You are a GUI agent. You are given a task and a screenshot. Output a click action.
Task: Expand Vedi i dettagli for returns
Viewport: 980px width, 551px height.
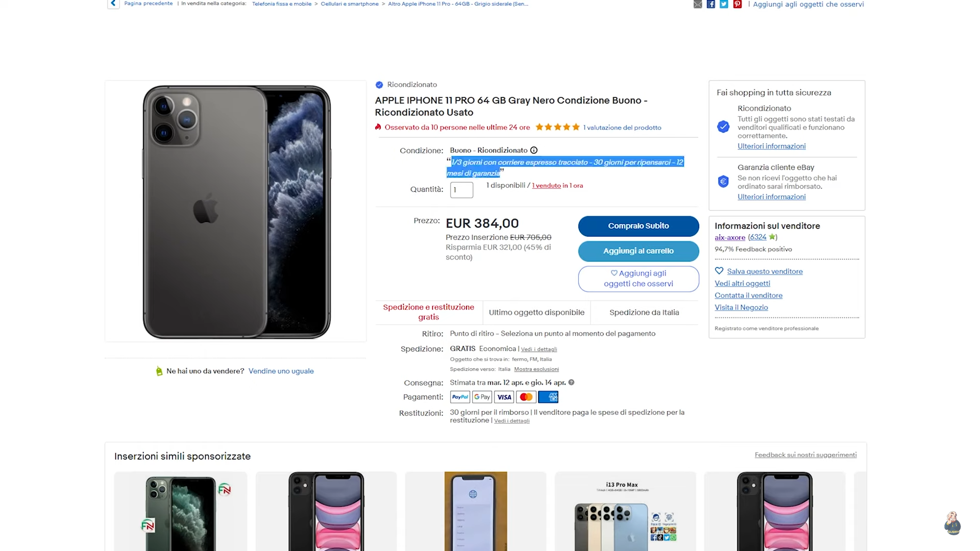pos(511,421)
